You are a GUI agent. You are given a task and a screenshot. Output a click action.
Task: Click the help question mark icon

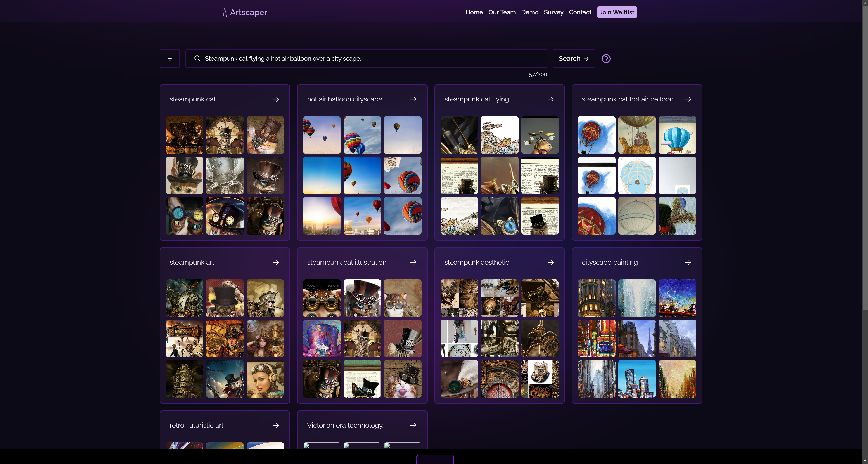coord(606,59)
